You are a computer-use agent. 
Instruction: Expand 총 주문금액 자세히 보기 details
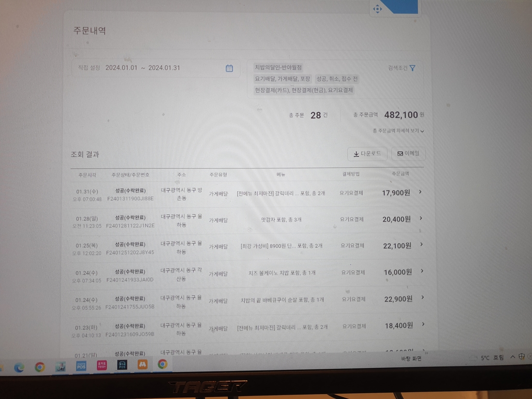398,131
